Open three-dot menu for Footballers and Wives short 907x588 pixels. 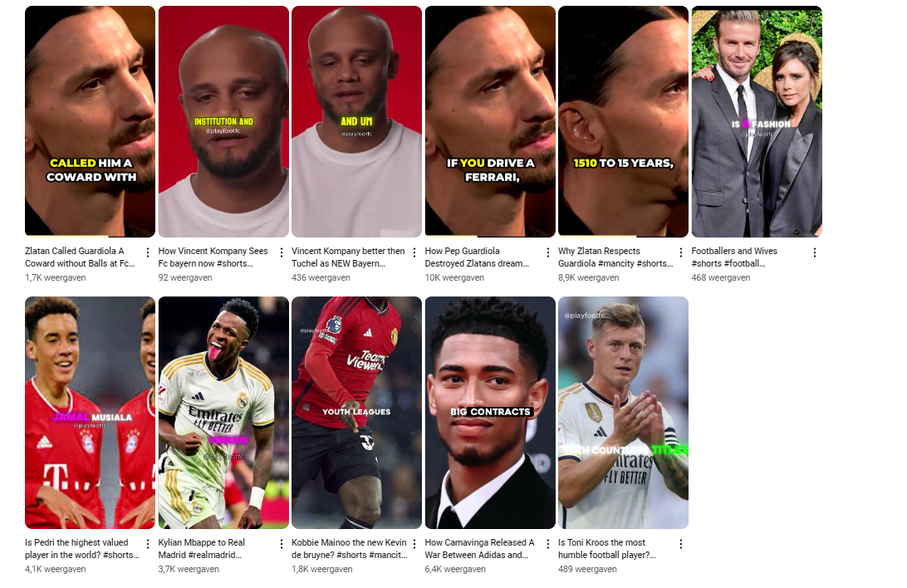coord(815,252)
